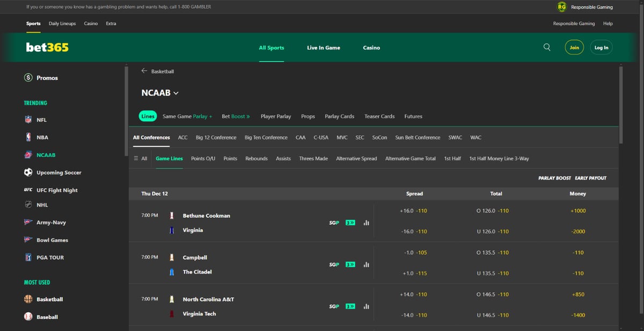Bet Bethune Cookman spread +16.0 -110
This screenshot has width=644, height=331.
click(x=414, y=211)
